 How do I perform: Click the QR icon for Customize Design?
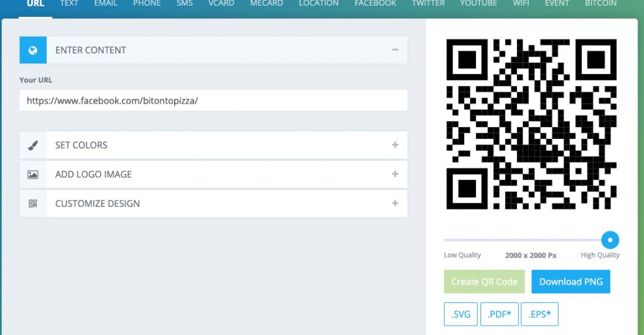point(33,204)
